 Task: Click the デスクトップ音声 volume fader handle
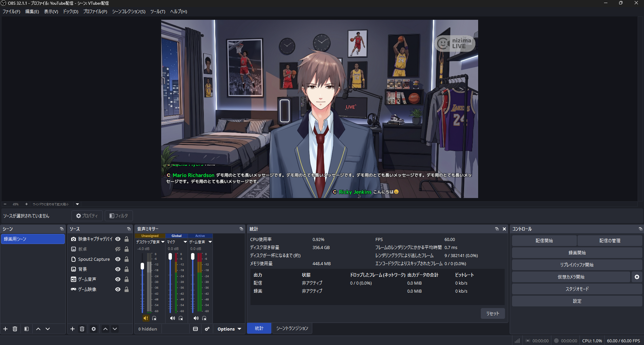coord(142,266)
